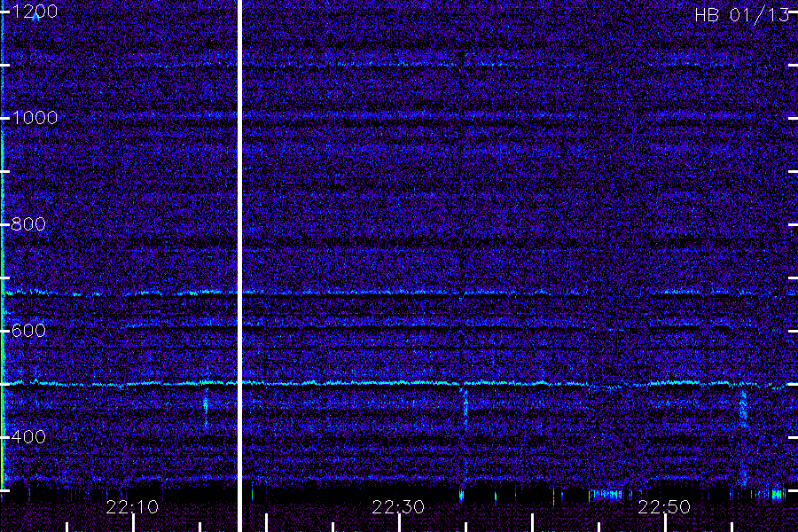Click the 22:30 time axis label
Screen dimensions: 798x532
click(x=398, y=507)
